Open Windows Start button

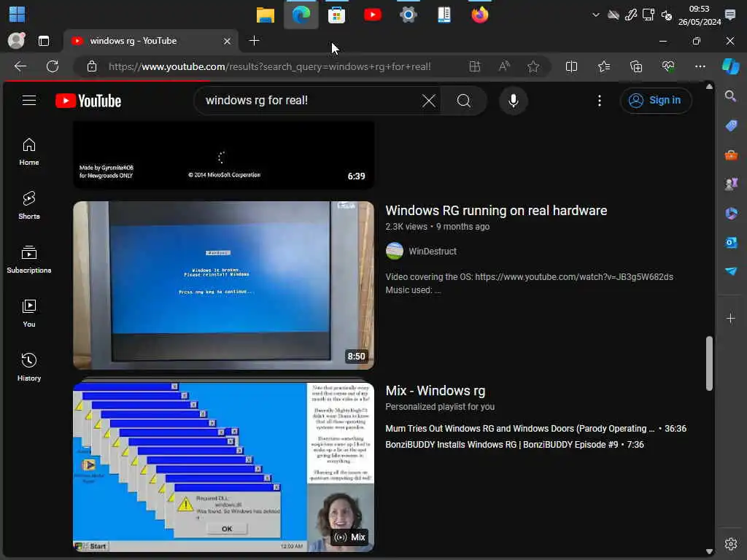click(18, 15)
